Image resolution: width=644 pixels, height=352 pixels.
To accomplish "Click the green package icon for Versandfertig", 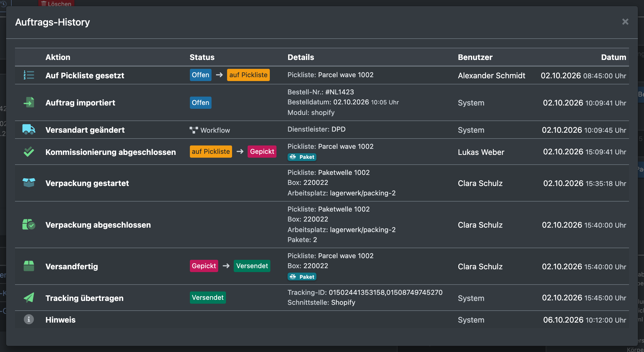I will pos(29,266).
